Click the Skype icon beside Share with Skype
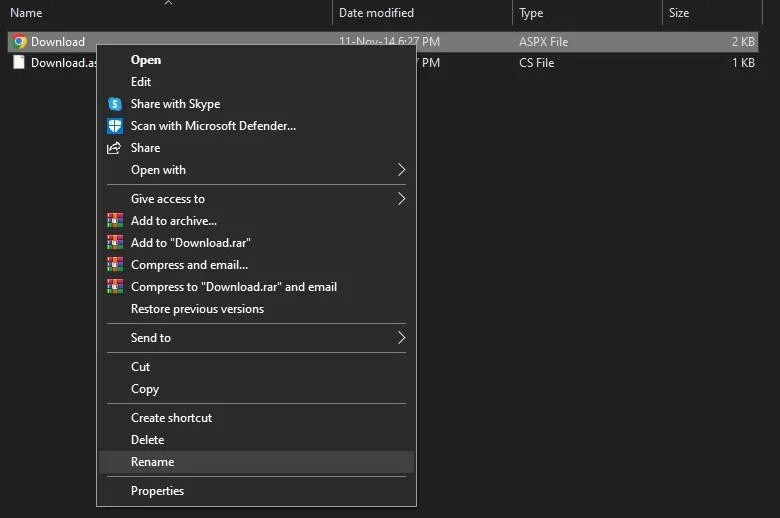Image resolution: width=780 pixels, height=518 pixels. [x=114, y=104]
